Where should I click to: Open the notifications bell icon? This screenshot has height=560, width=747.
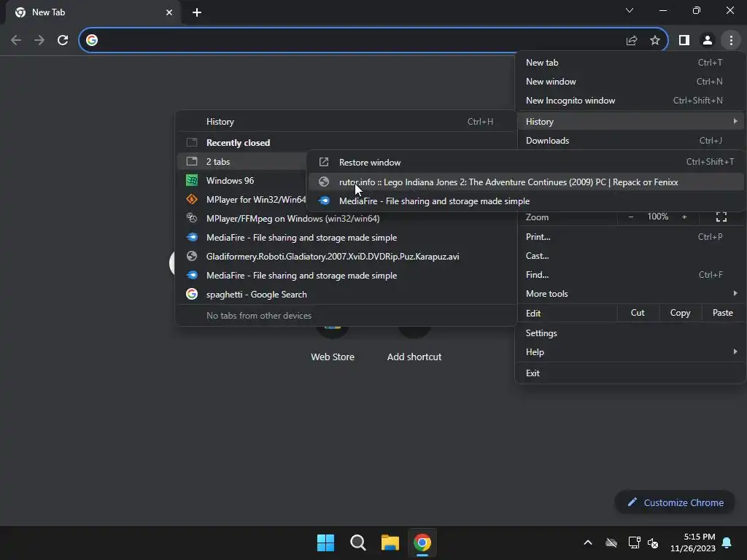point(727,542)
